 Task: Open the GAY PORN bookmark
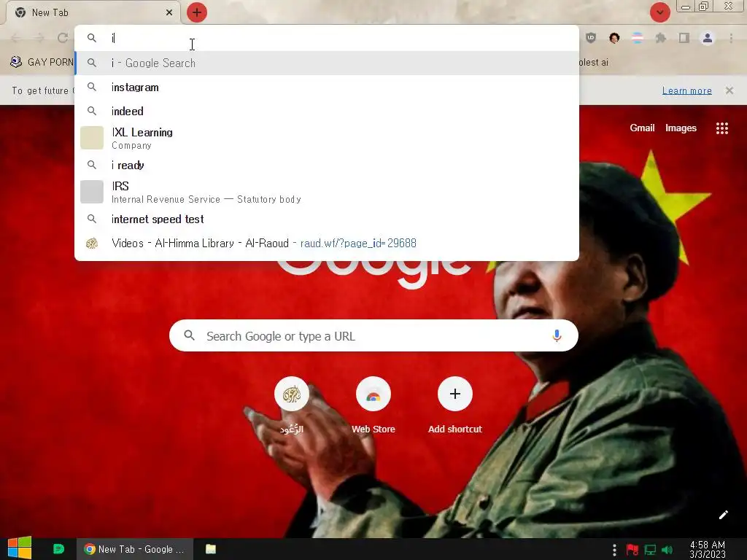point(42,62)
